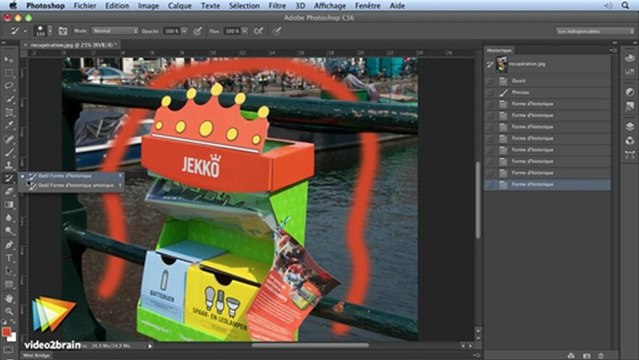Close the récupération.jpg document tab
639x360 pixels.
(26, 45)
